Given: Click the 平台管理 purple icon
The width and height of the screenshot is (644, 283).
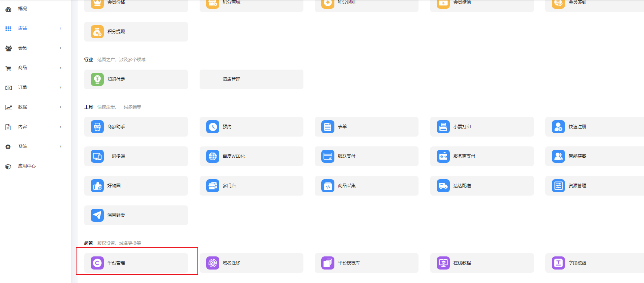Looking at the screenshot, I should tap(97, 263).
